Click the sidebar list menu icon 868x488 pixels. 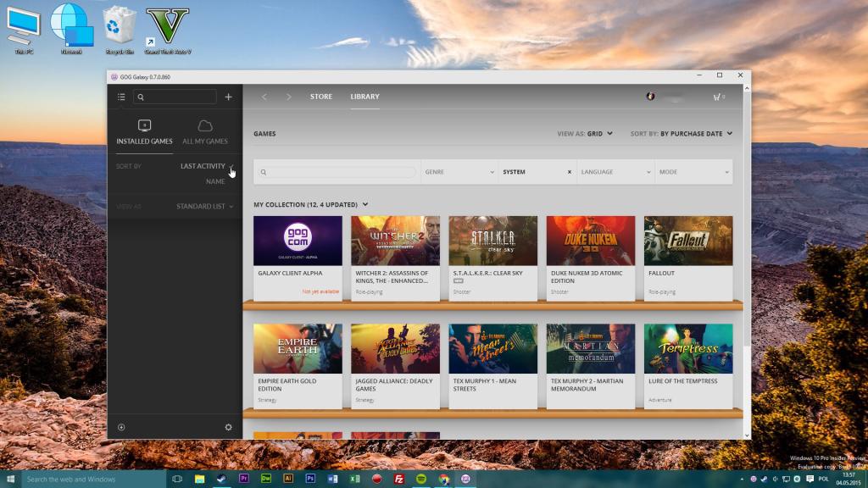click(x=121, y=97)
